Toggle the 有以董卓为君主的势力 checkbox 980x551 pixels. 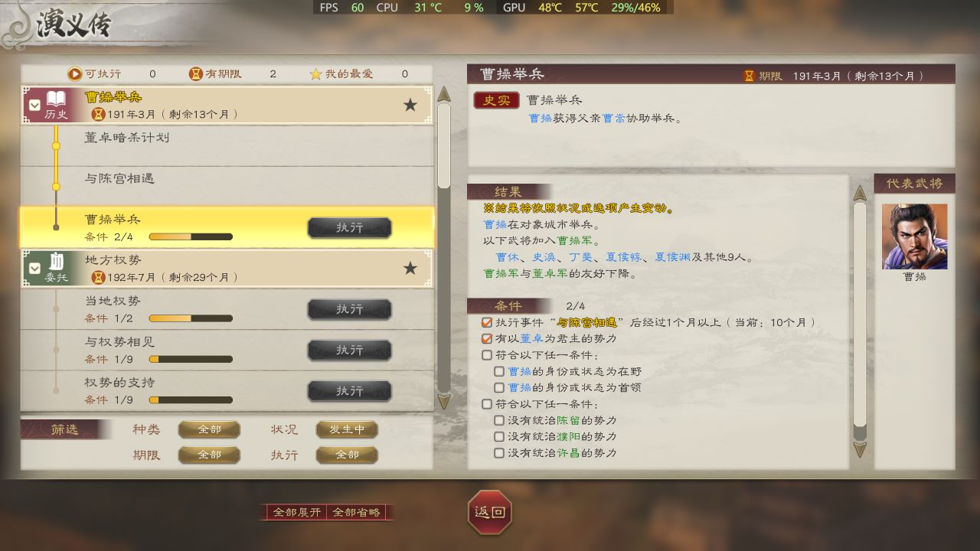tap(487, 338)
